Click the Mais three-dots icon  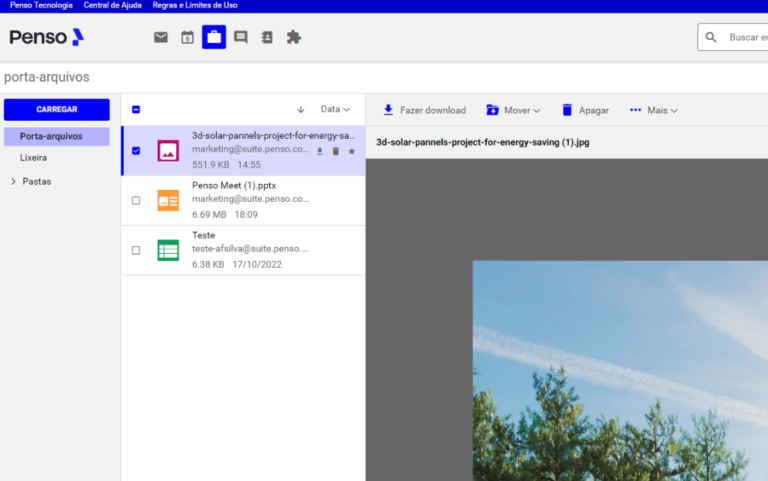coord(635,110)
